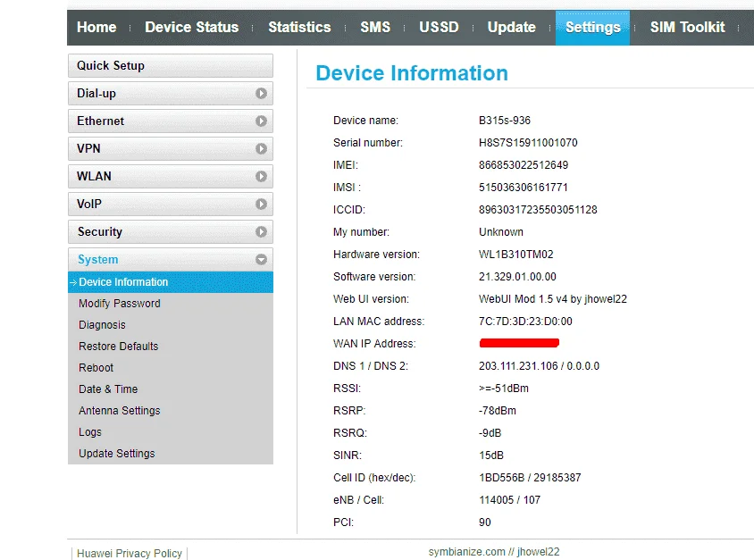This screenshot has height=560, width=754.
Task: Click the Device Information heading
Action: 412,73
